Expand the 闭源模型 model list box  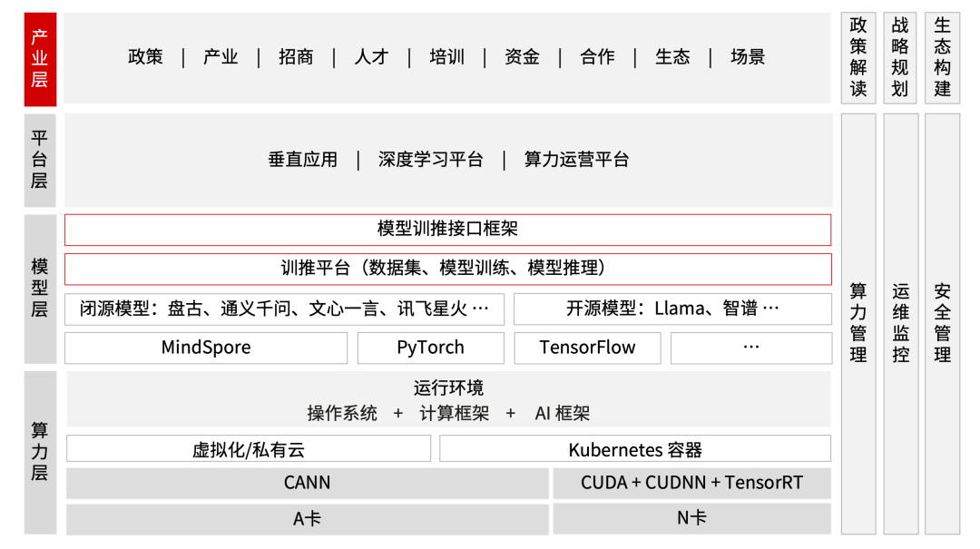[284, 309]
